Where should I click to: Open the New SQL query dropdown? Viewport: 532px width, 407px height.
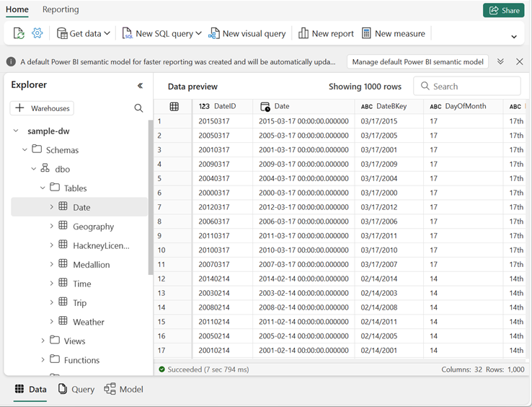(x=162, y=33)
